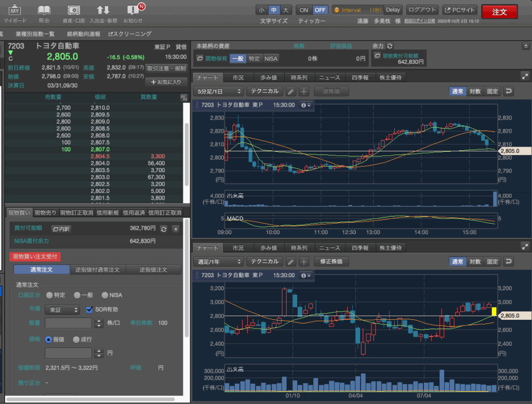The width and height of the screenshot is (532, 404).
Task: Refresh the 余力 balance in asset panel
Action: [390, 46]
